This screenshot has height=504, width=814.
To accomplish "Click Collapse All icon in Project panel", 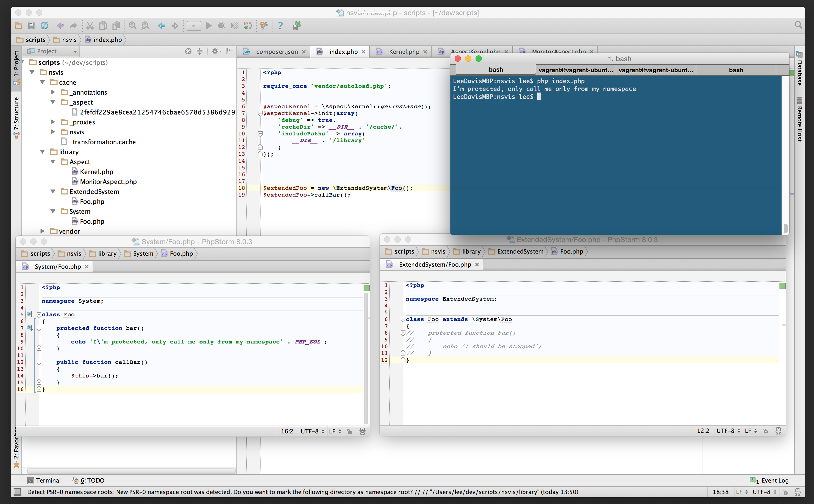I will point(199,51).
